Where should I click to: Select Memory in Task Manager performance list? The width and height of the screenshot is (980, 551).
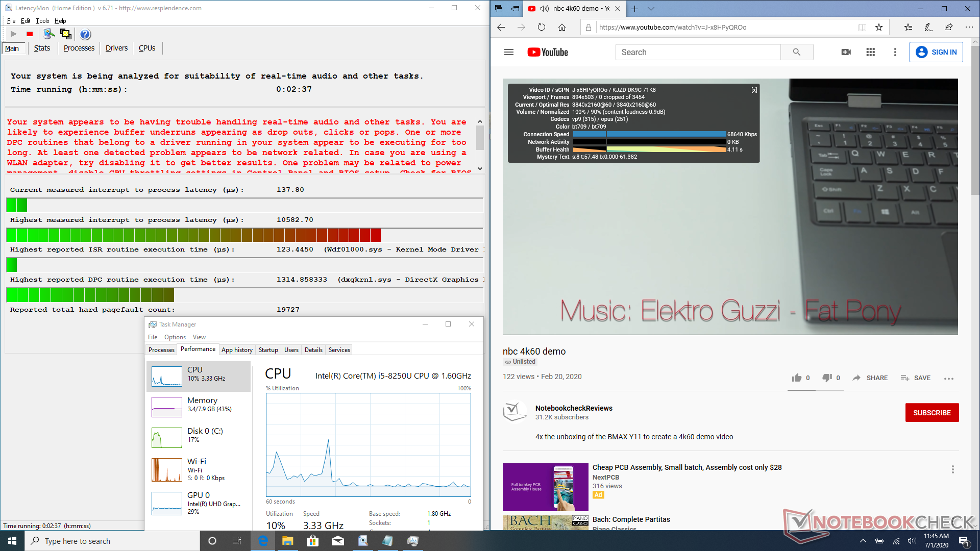[199, 407]
